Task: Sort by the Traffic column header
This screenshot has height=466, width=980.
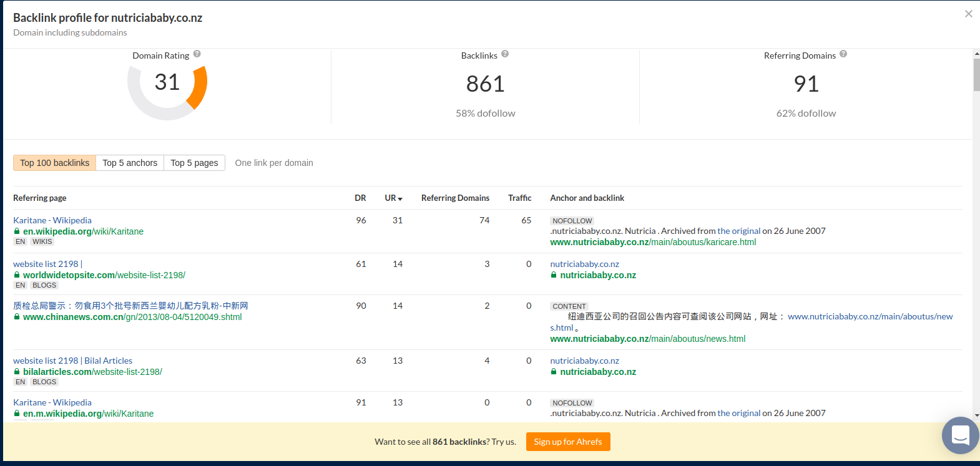Action: (x=519, y=198)
